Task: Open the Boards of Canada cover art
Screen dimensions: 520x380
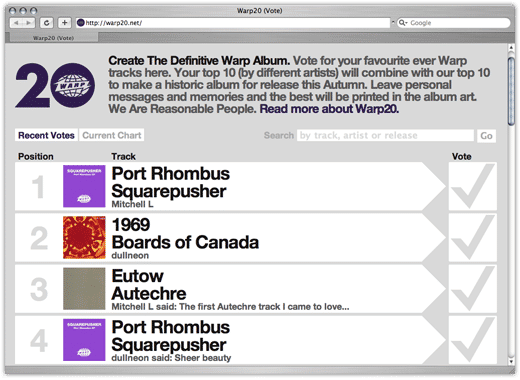Action: click(x=84, y=238)
